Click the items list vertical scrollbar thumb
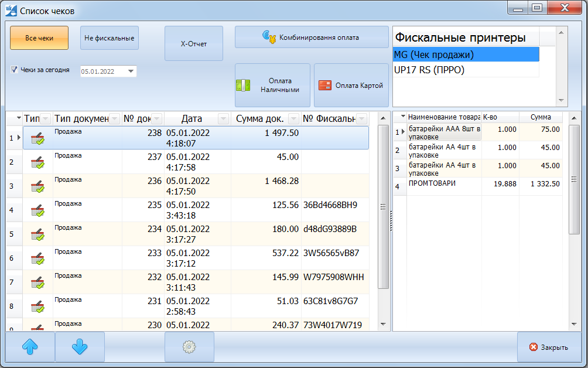Image resolution: width=588 pixels, height=368 pixels. [x=574, y=180]
